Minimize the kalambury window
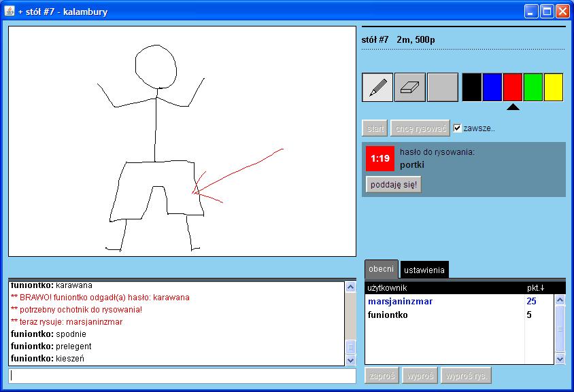The height and width of the screenshot is (392, 574). 530,12
